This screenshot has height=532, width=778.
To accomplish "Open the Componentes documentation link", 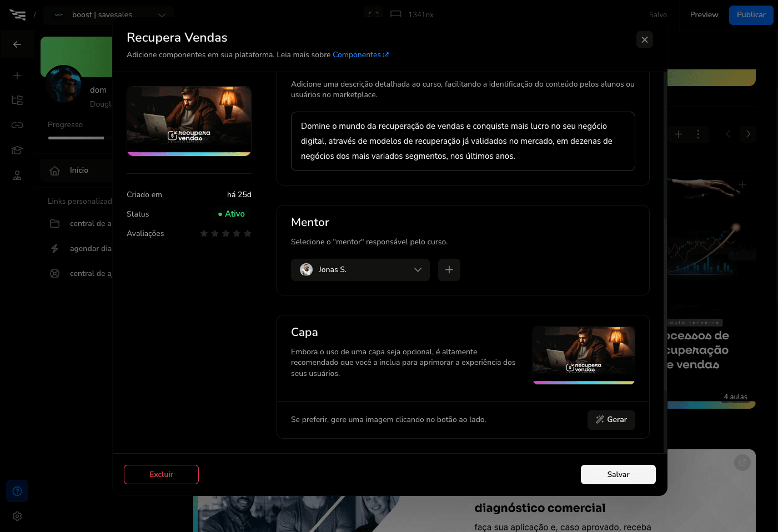I will [360, 54].
